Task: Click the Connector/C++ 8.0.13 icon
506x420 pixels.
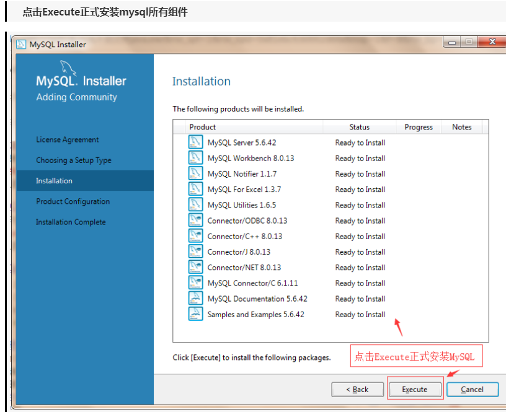Action: pyautogui.click(x=195, y=236)
